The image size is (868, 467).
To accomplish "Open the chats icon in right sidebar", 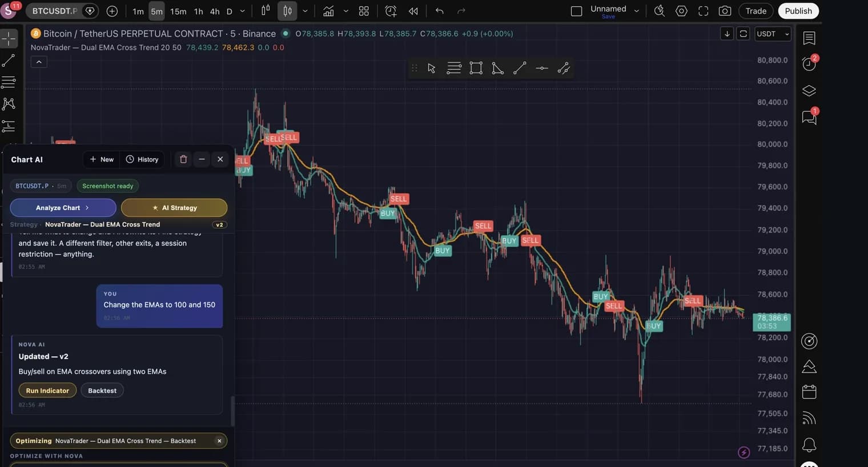I will [809, 117].
